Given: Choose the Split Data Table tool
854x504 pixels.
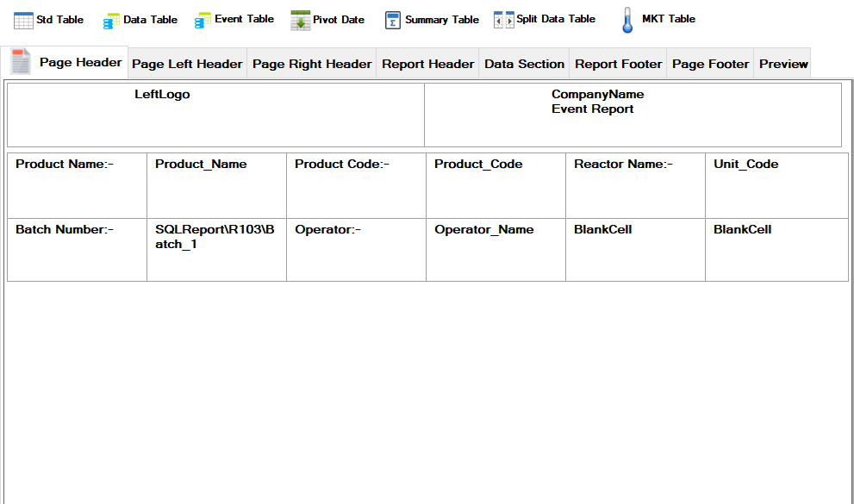Looking at the screenshot, I should pos(503,20).
